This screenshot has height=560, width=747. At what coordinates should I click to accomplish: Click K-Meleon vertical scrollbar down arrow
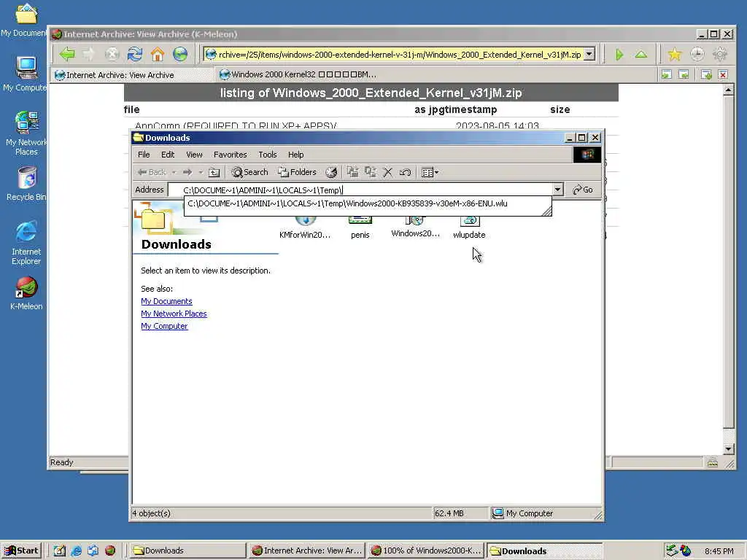click(729, 448)
